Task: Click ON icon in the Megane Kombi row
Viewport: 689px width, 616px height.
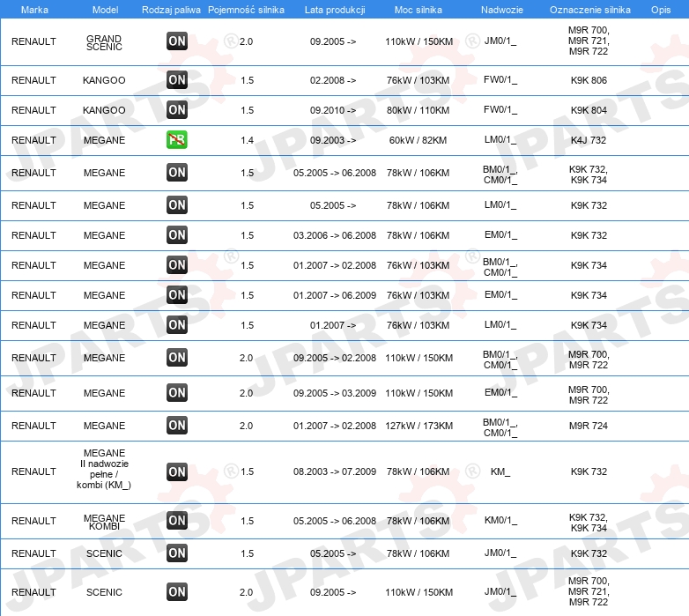Action: [x=177, y=521]
